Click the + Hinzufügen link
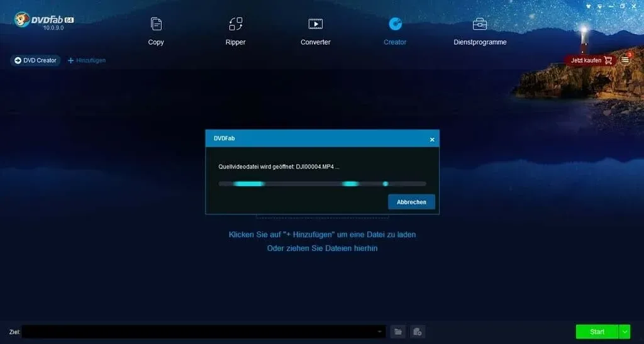 pyautogui.click(x=87, y=60)
